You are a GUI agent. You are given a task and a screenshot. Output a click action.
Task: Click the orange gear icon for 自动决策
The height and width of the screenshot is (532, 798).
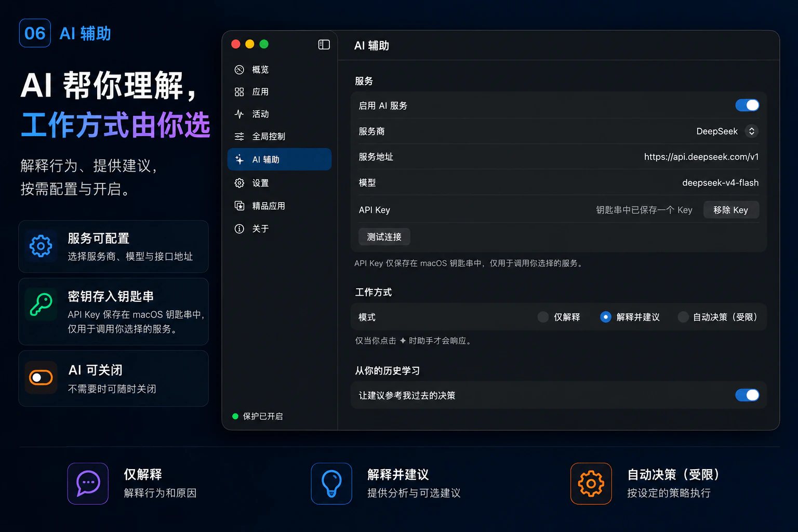591,484
